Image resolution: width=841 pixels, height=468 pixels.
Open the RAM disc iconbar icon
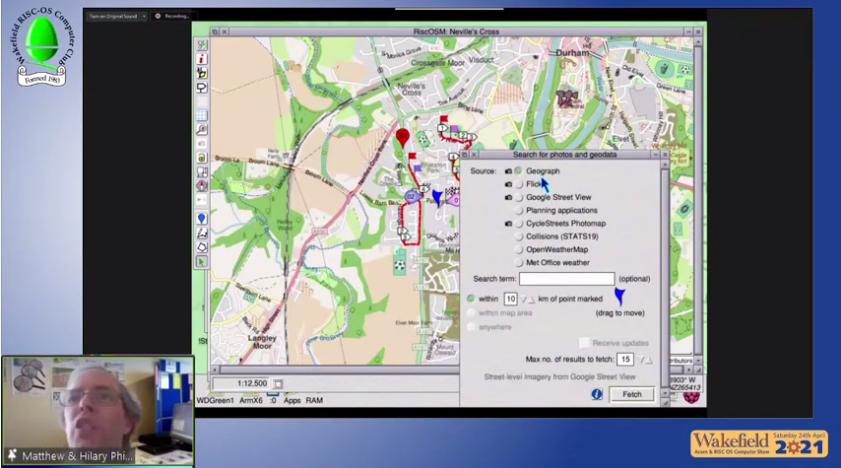[314, 400]
